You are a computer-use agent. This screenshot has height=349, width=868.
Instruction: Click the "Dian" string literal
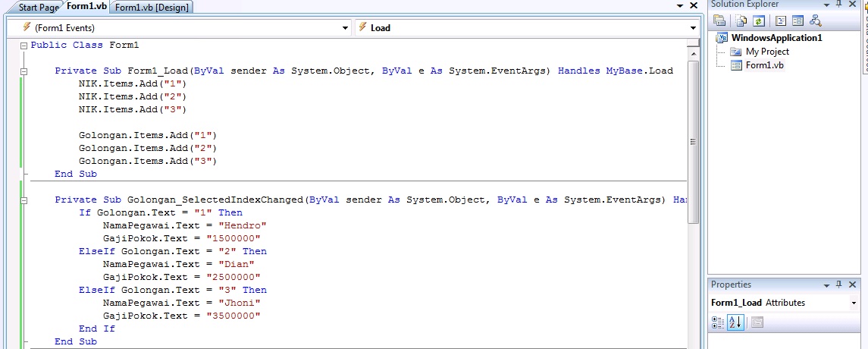pyautogui.click(x=237, y=264)
